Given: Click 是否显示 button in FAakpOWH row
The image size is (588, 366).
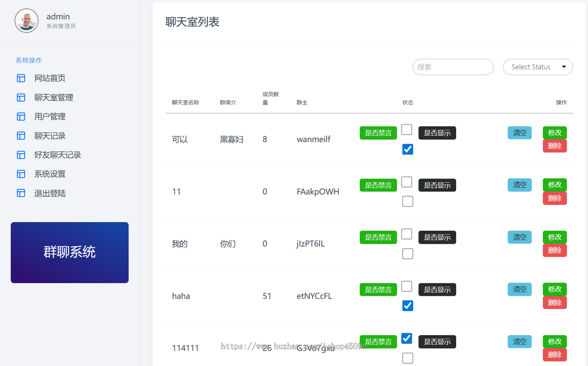Looking at the screenshot, I should pos(437,185).
